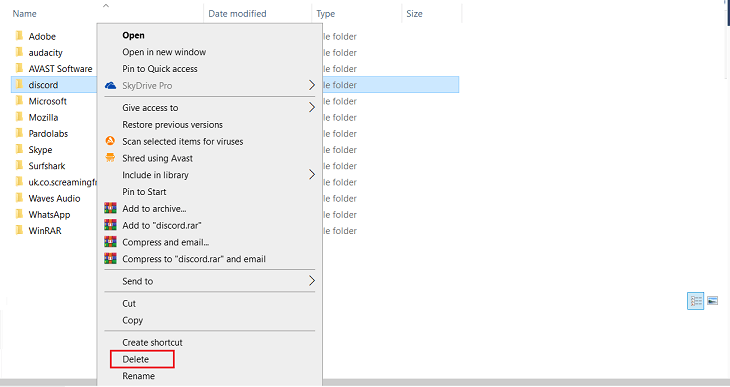Choose Open from the context menu
Screen dimensions: 730x387
[x=133, y=35]
